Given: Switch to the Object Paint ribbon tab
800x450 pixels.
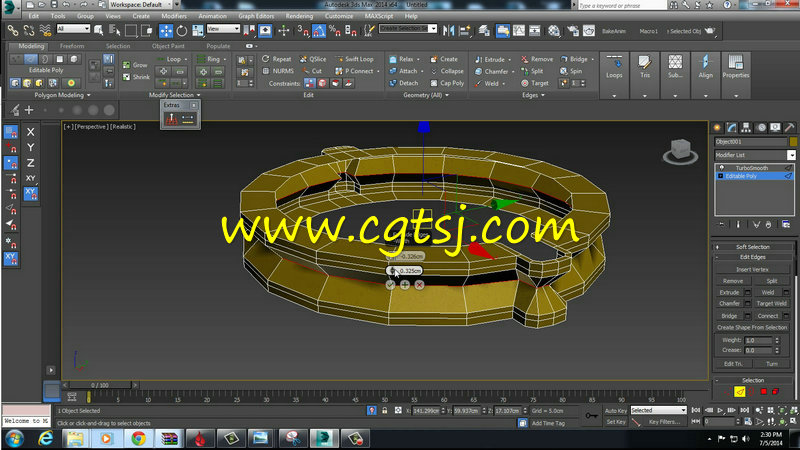Looking at the screenshot, I should (168, 46).
